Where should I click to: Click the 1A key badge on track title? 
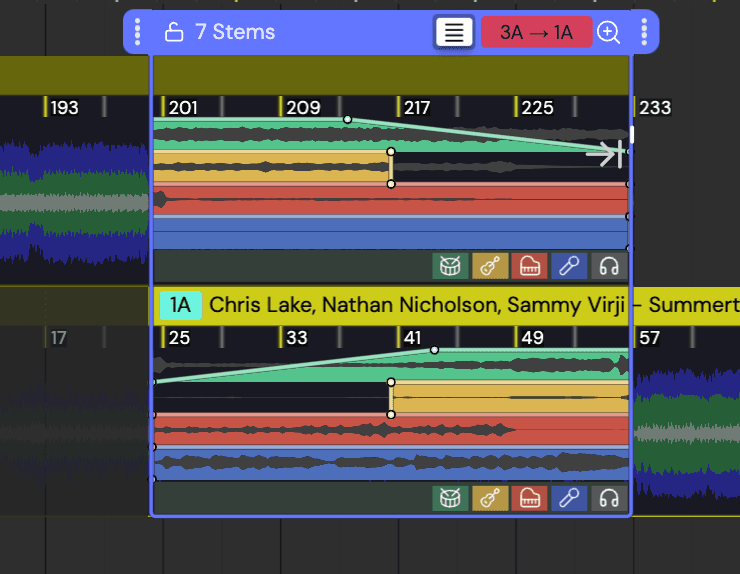(180, 305)
